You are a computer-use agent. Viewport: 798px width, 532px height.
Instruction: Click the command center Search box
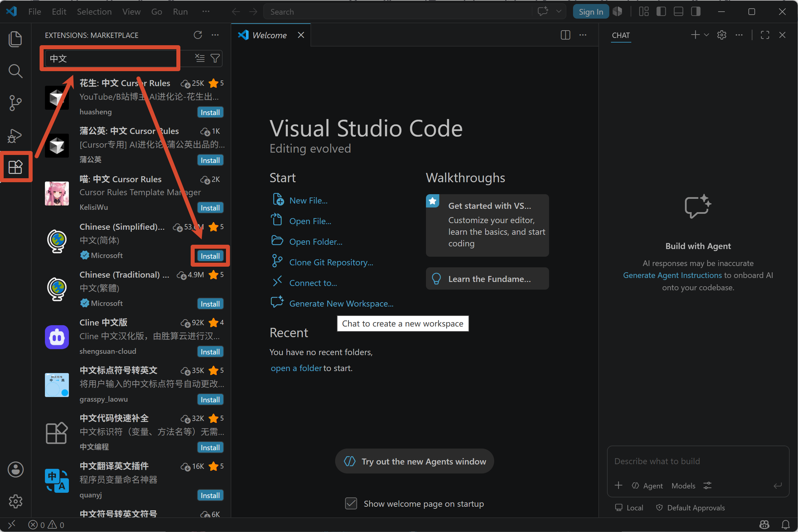397,12
